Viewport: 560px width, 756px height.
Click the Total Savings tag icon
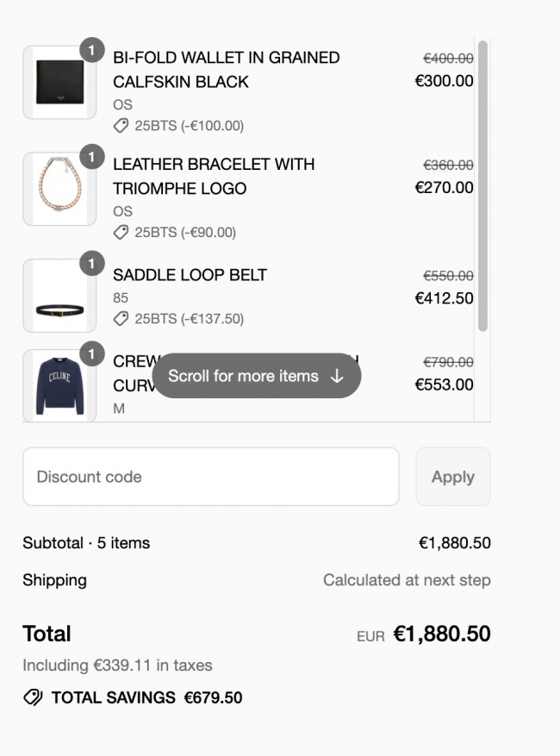click(33, 697)
